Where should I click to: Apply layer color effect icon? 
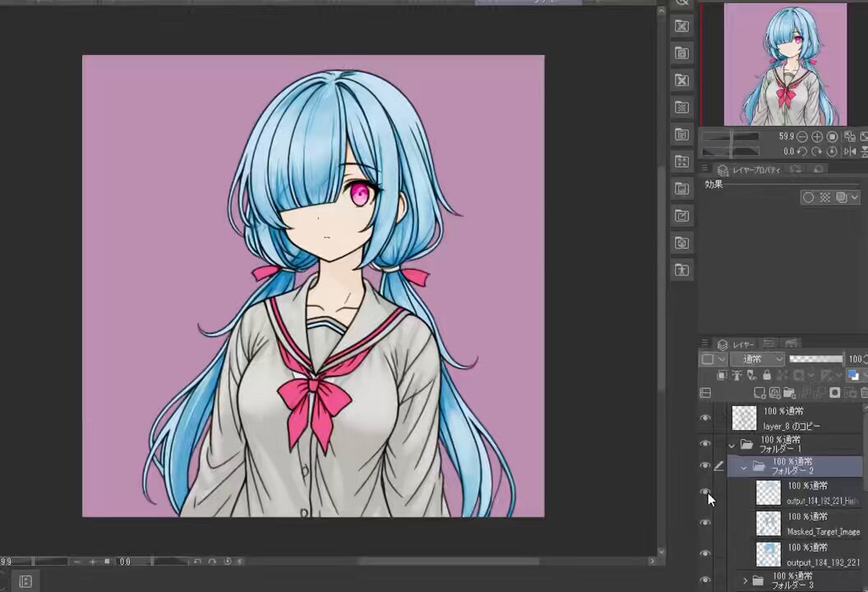[x=842, y=197]
